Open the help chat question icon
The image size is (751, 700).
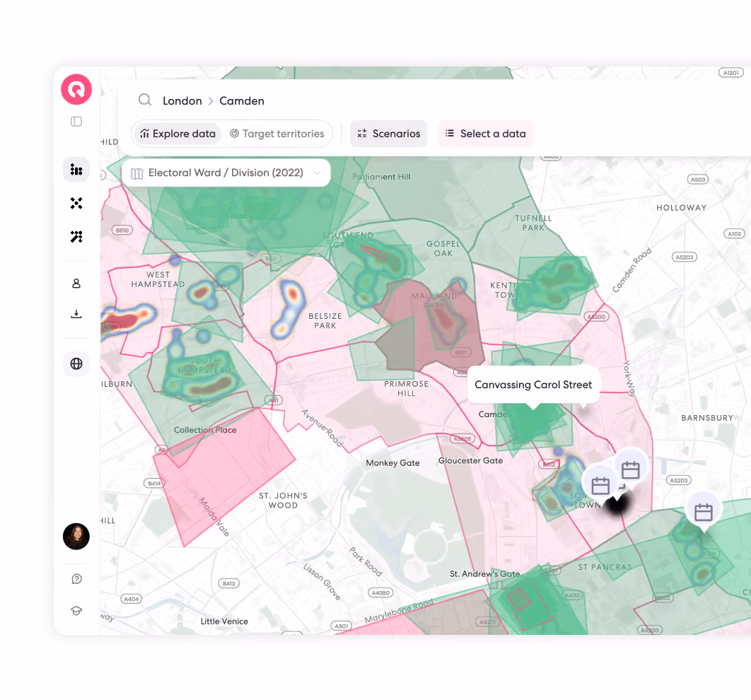pyautogui.click(x=76, y=579)
